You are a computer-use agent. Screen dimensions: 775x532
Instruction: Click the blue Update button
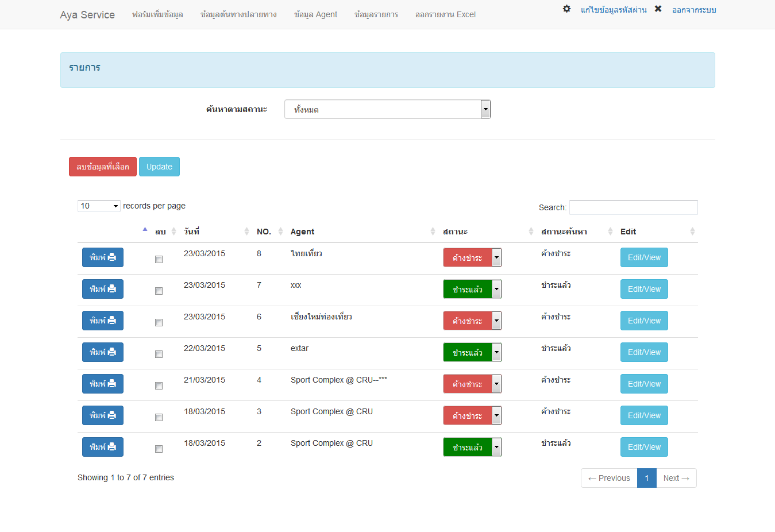159,167
